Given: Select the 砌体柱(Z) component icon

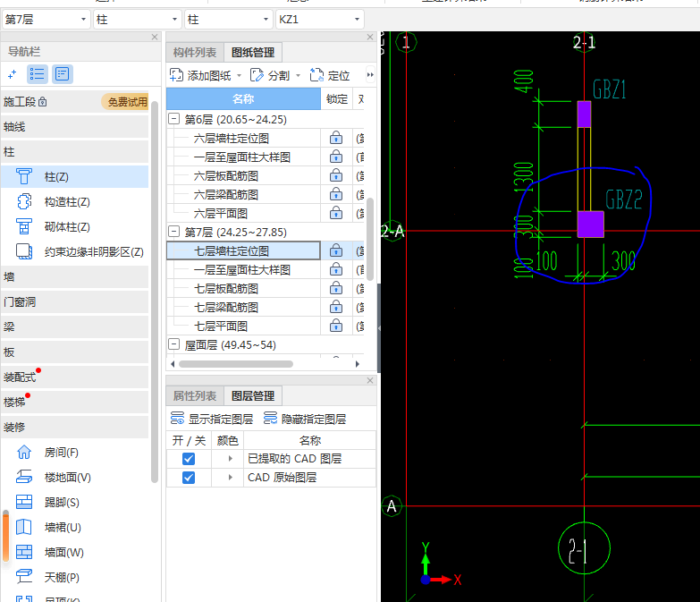Looking at the screenshot, I should (24, 227).
